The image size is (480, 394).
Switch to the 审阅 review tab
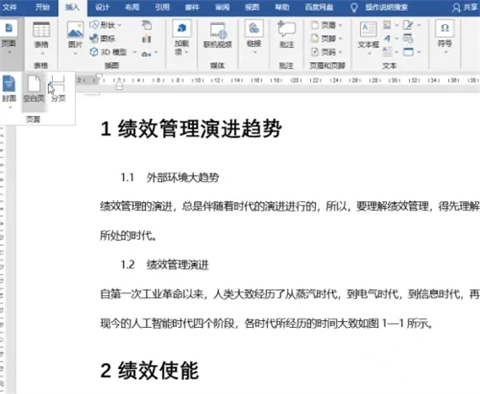click(222, 7)
